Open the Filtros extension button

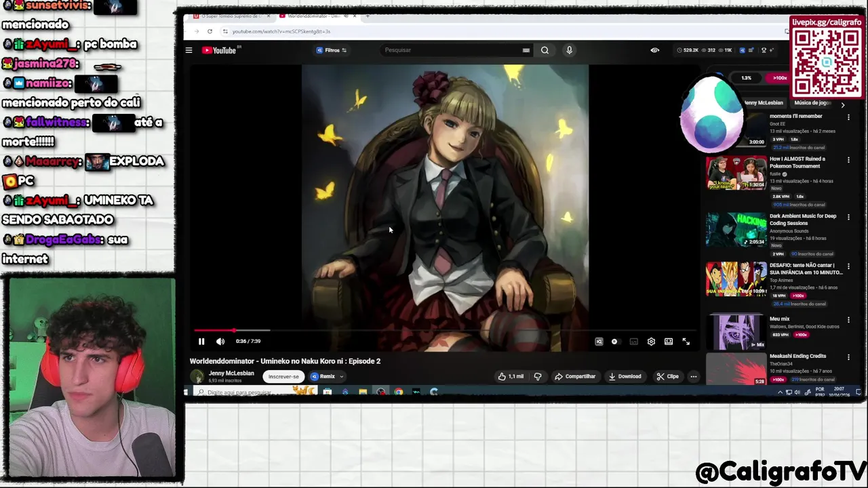pos(332,50)
